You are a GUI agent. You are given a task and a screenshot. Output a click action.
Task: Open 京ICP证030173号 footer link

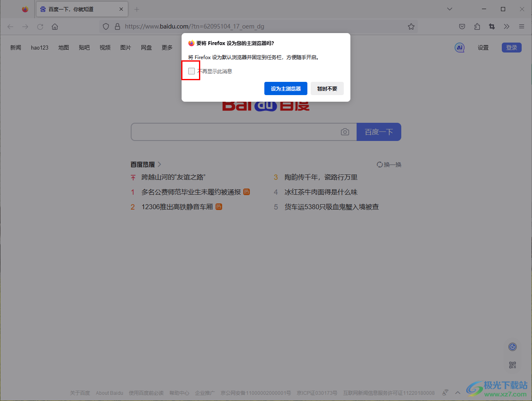[x=317, y=393]
